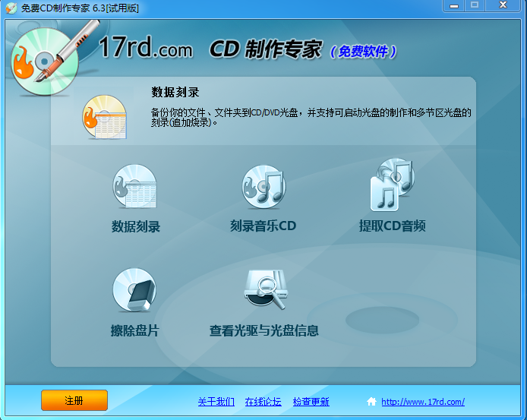Viewport: 527px width, 420px height.
Task: Click the (免费软件) blue text in header
Action: click(363, 52)
